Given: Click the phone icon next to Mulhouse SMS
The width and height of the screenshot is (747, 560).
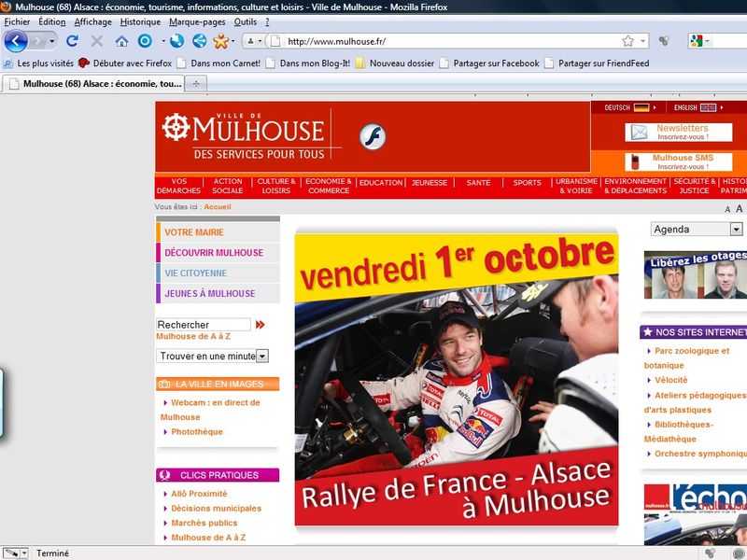Looking at the screenshot, I should pos(635,161).
